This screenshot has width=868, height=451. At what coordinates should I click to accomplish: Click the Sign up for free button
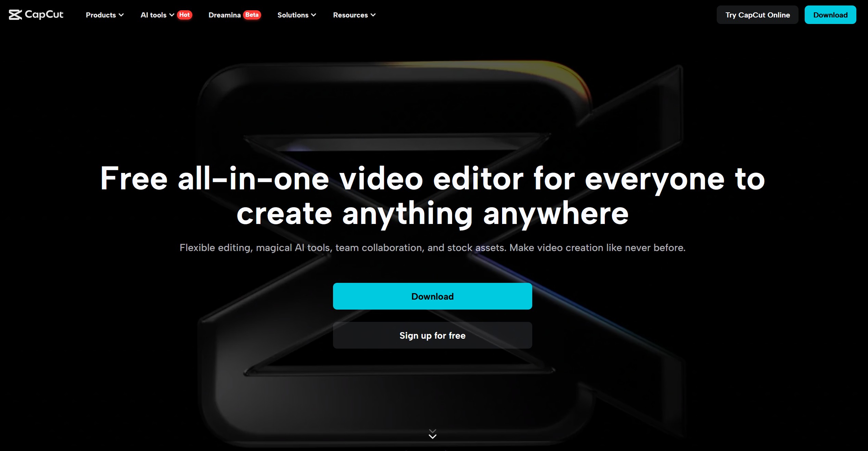[432, 336]
